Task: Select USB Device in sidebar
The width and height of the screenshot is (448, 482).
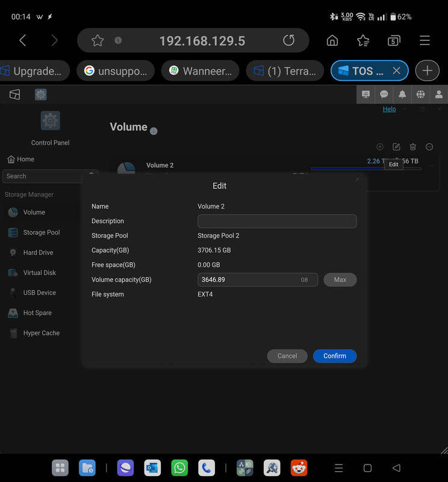Action: [32, 293]
